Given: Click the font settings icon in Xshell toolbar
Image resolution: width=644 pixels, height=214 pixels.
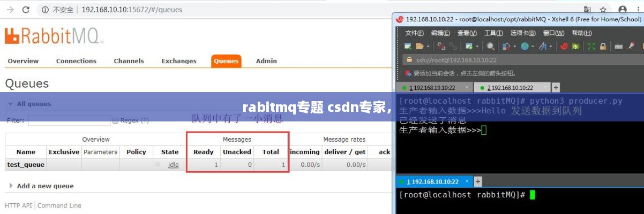Looking at the screenshot, I should (543, 47).
